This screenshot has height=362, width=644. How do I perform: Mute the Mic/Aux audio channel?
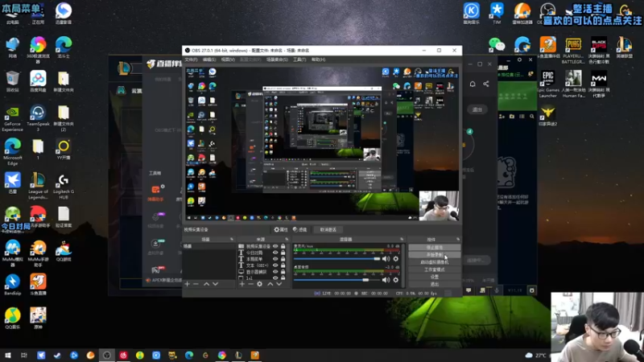coord(386,259)
